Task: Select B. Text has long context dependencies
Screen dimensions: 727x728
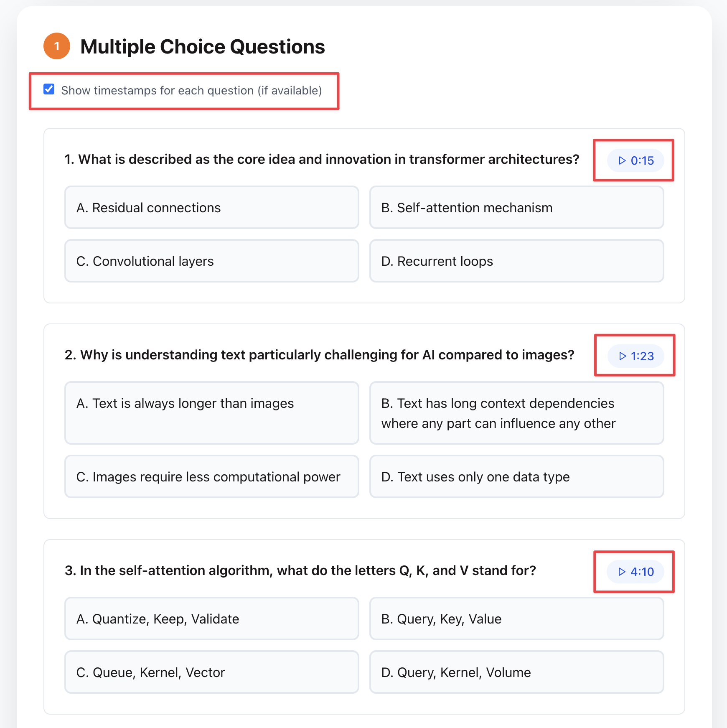Action: [516, 412]
